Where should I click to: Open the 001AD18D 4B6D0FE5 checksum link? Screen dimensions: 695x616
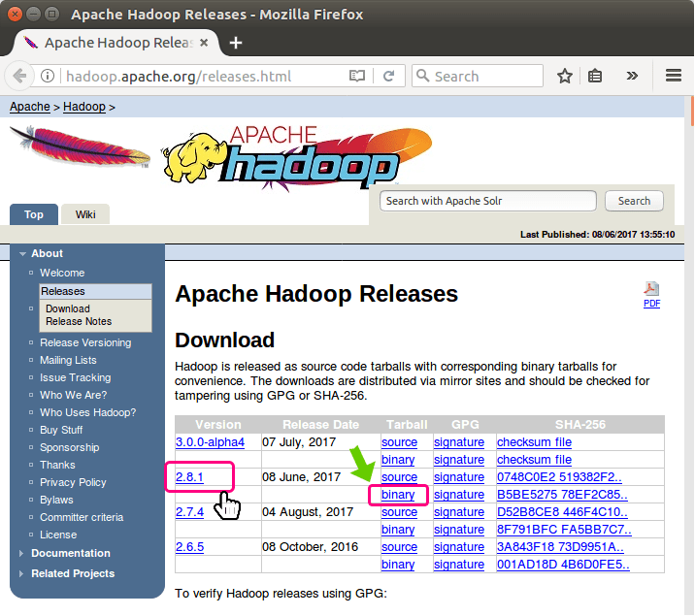(563, 565)
